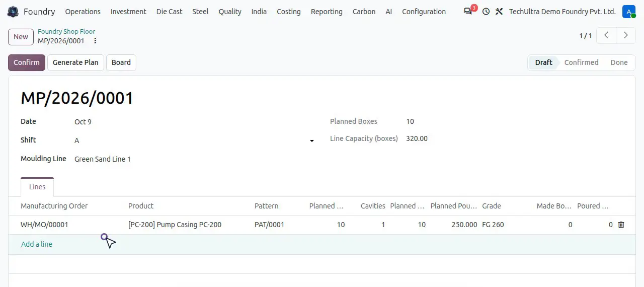Image resolution: width=644 pixels, height=287 pixels.
Task: Click the record title MP/2026/0001 field
Action: click(77, 98)
